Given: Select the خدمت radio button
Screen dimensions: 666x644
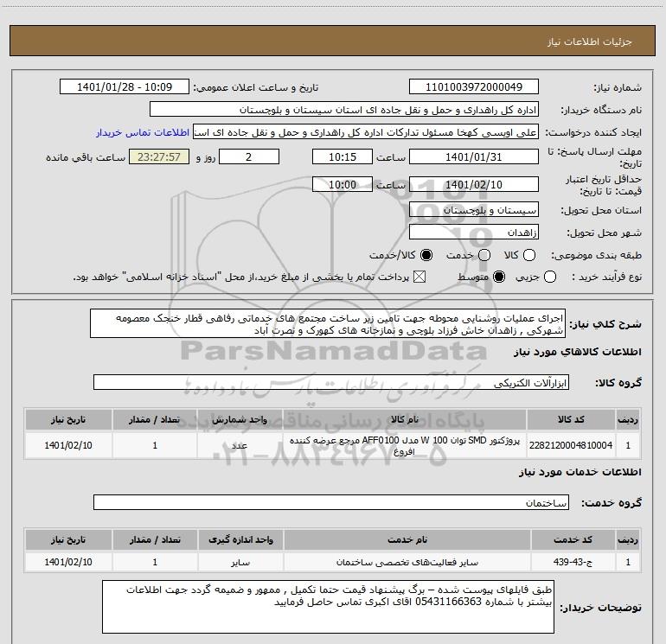Looking at the screenshot, I should [484, 255].
